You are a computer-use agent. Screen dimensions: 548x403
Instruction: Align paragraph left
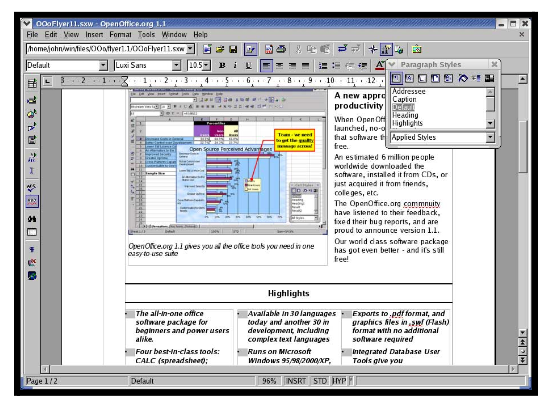[x=266, y=65]
